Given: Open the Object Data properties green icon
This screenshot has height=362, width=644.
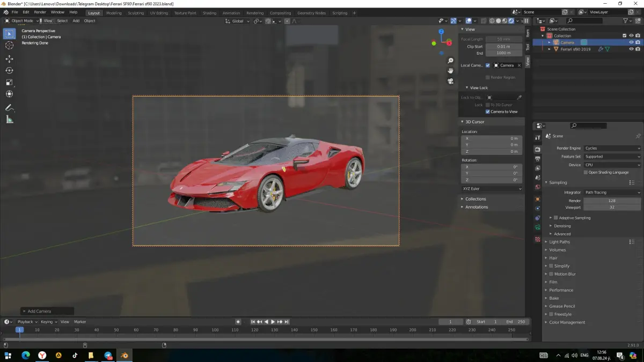Looking at the screenshot, I should coord(538,228).
